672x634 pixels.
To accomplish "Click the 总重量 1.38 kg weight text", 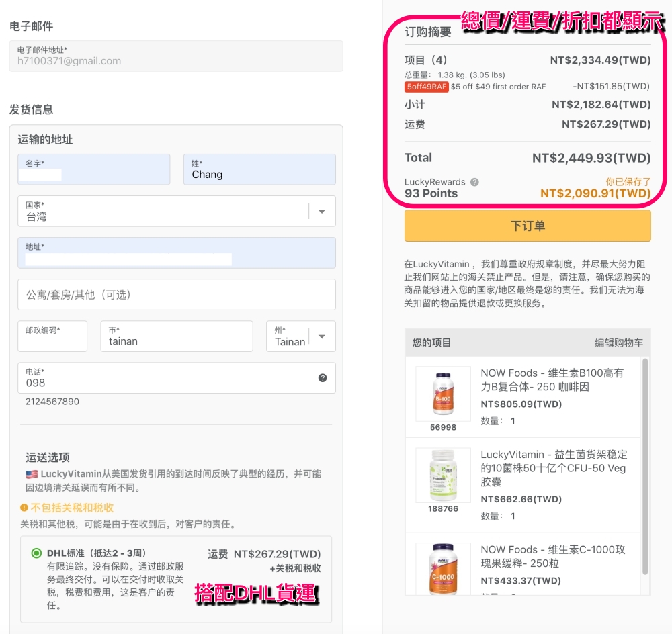I will tap(455, 75).
